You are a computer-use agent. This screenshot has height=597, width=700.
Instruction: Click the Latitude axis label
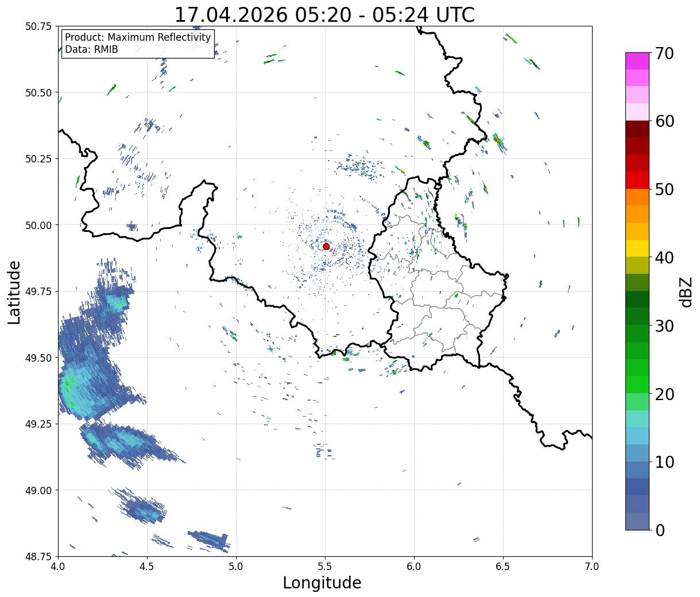[x=15, y=292]
